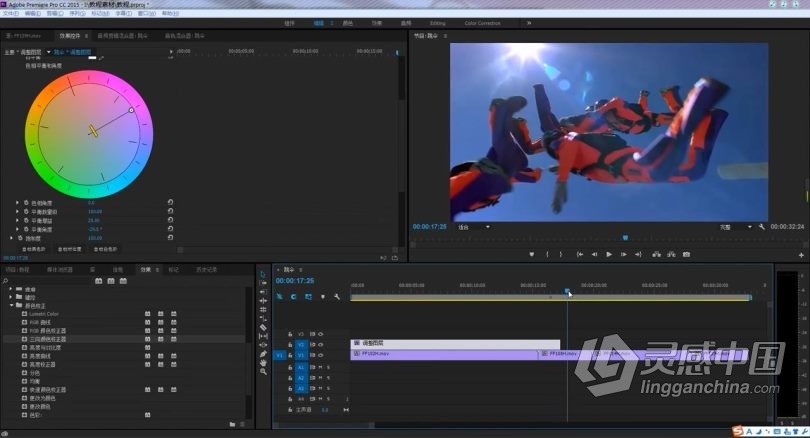Select the 三向颜色校正器 effect

tap(48, 339)
